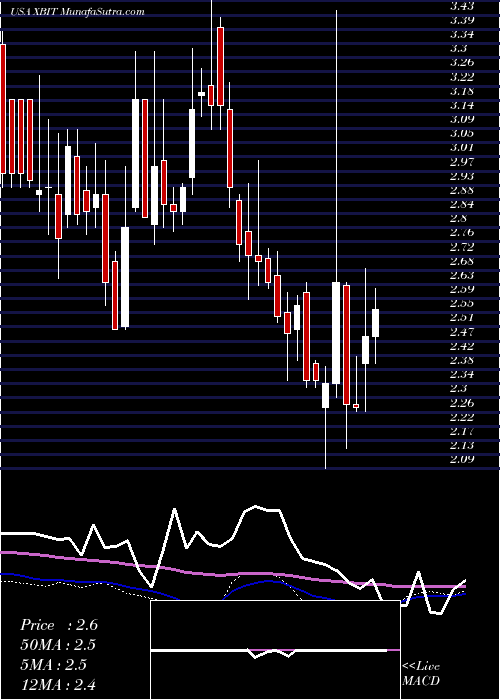Click the 2.88 price axis label

[462, 190]
